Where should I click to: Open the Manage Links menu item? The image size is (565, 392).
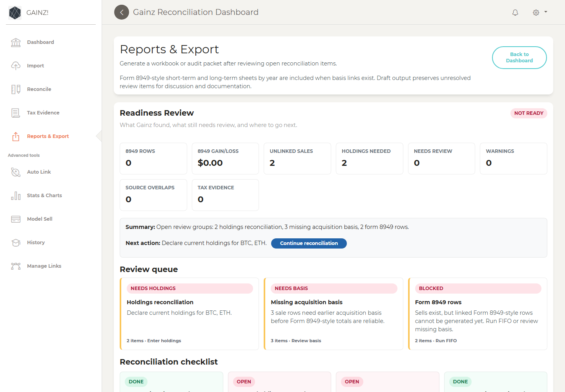[x=44, y=266]
